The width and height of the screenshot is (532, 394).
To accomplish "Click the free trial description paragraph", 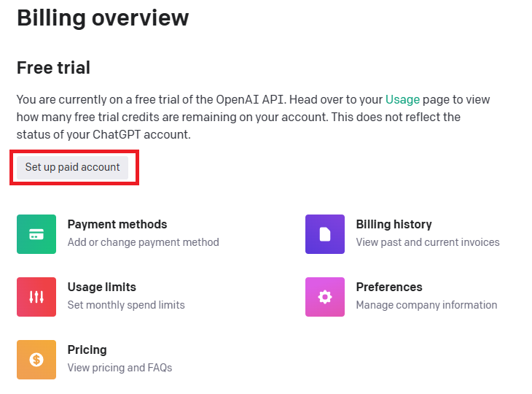I will [253, 117].
